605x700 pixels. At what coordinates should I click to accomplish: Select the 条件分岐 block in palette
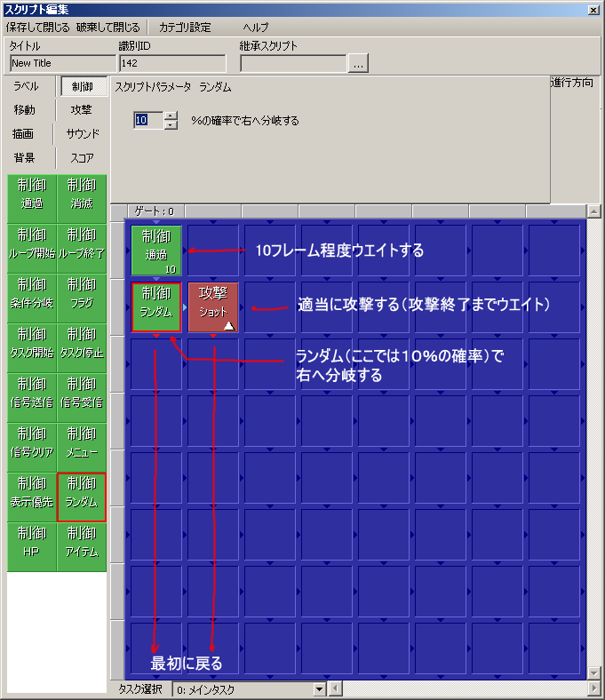tap(32, 293)
